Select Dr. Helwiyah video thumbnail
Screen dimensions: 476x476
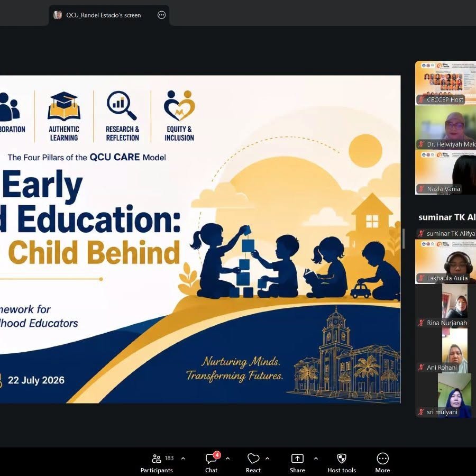click(446, 127)
